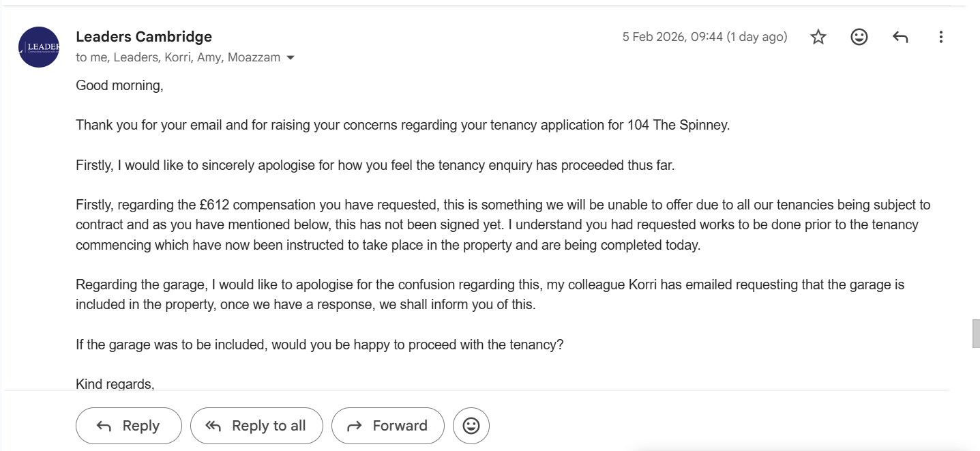980x451 pixels.
Task: Expand the recipient details dropdown arrow
Action: coord(291,58)
